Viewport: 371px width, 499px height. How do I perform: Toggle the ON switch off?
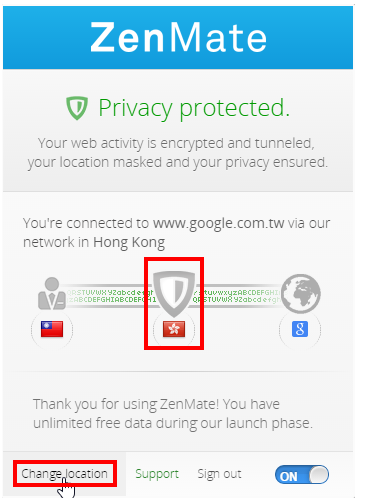(x=302, y=475)
